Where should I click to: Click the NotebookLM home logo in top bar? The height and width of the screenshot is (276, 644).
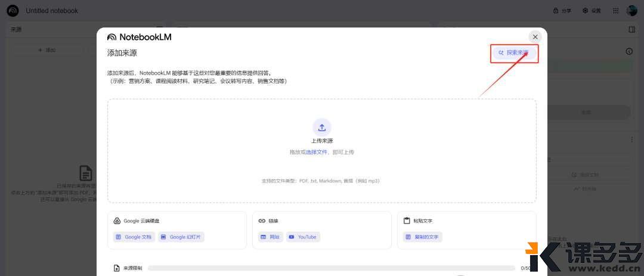[x=13, y=11]
